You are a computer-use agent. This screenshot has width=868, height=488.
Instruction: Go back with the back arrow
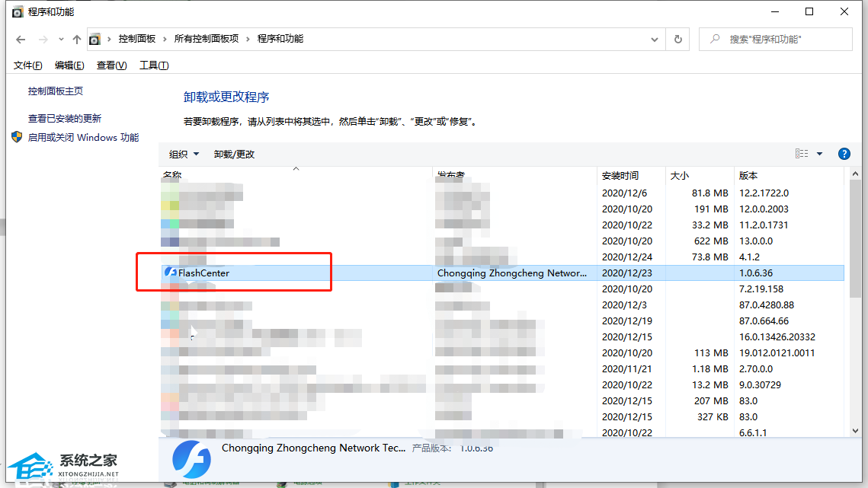tap(21, 40)
